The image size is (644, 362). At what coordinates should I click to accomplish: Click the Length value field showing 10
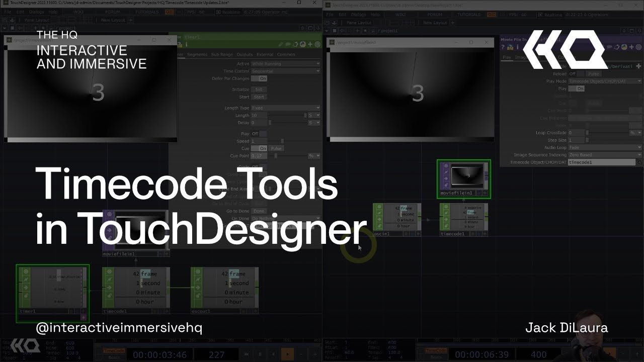[260, 115]
